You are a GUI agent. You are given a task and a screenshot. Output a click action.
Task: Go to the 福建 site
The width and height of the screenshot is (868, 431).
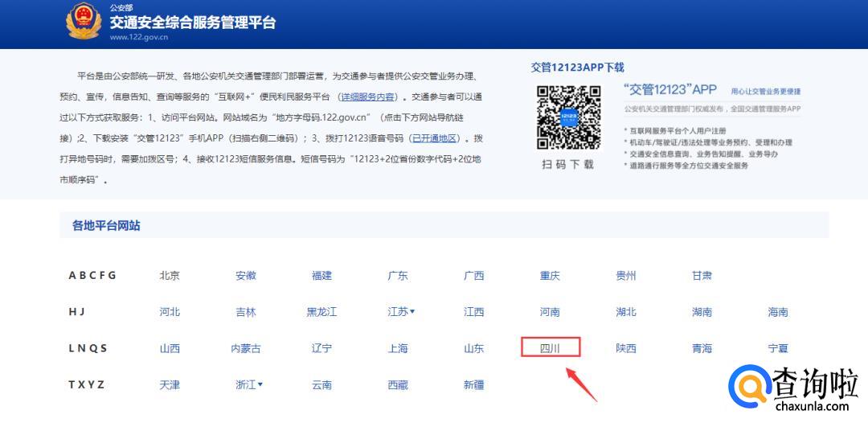321,275
